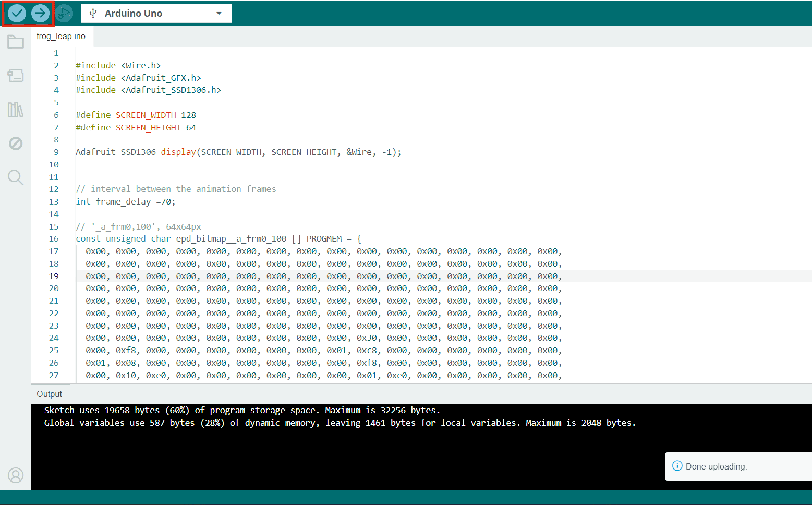
Task: Click the 'Done uploading.' notification text
Action: coord(716,466)
